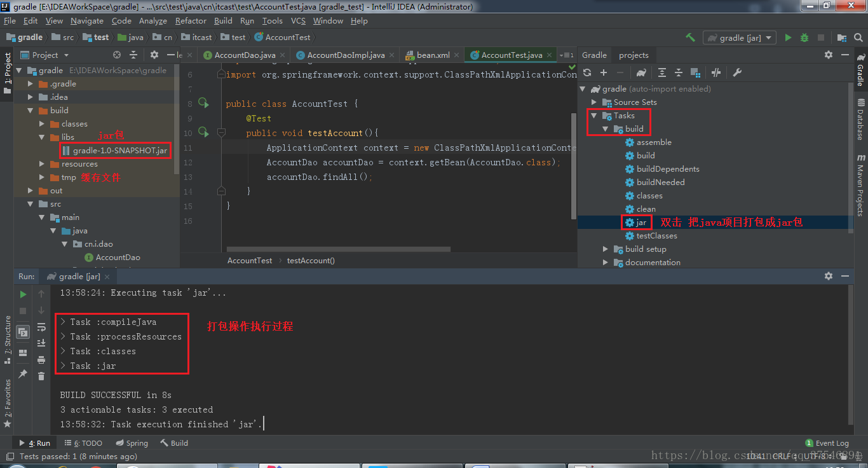The height and width of the screenshot is (468, 868).
Task: Hide the Gradle tool window
Action: tap(845, 55)
